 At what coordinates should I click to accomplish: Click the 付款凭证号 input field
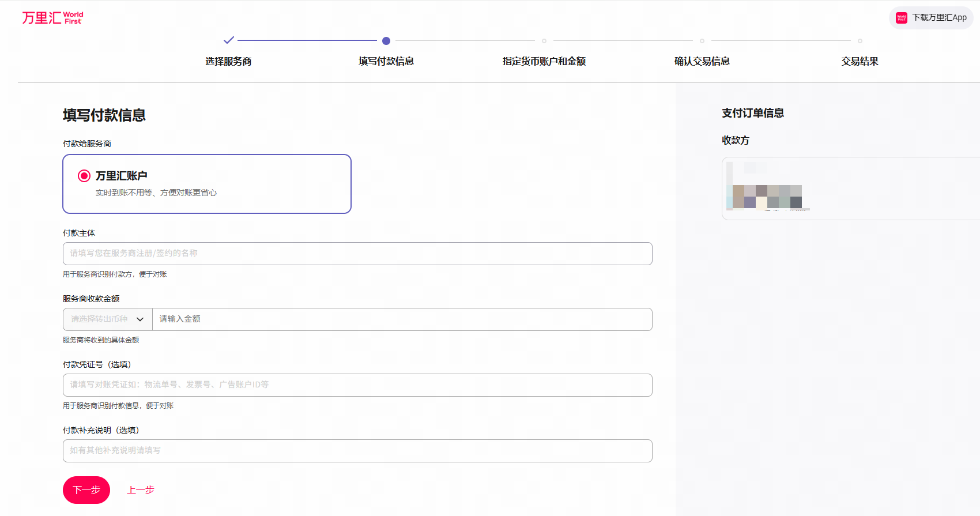(357, 385)
